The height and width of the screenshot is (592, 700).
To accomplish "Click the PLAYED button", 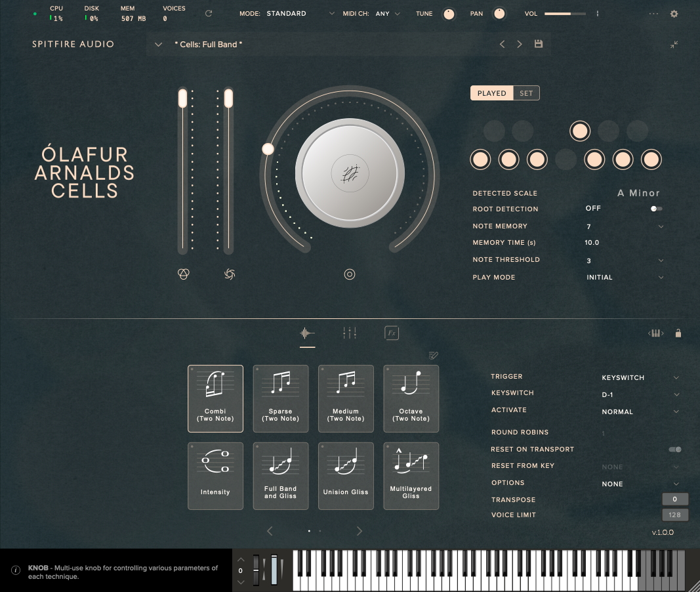I will click(x=491, y=93).
